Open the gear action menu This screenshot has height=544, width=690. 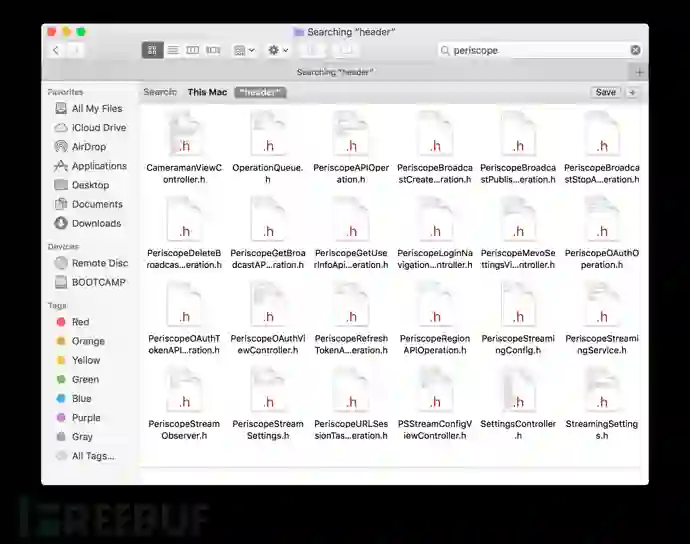278,50
